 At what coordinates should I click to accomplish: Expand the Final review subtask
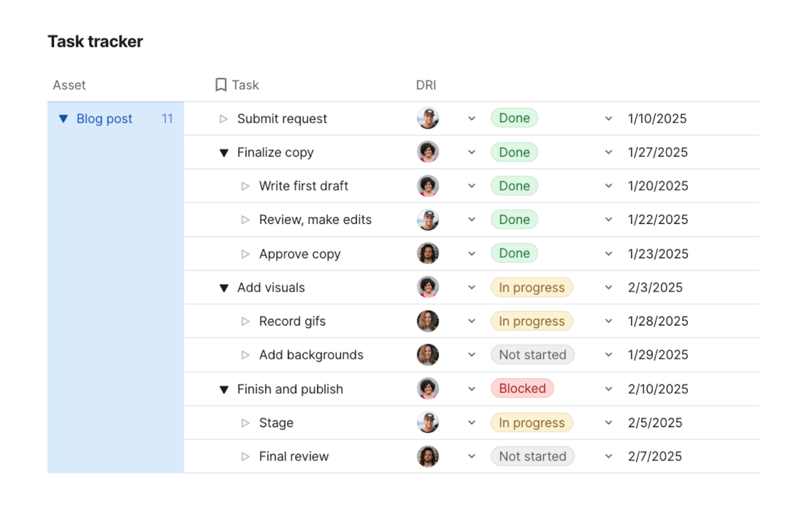[245, 456]
